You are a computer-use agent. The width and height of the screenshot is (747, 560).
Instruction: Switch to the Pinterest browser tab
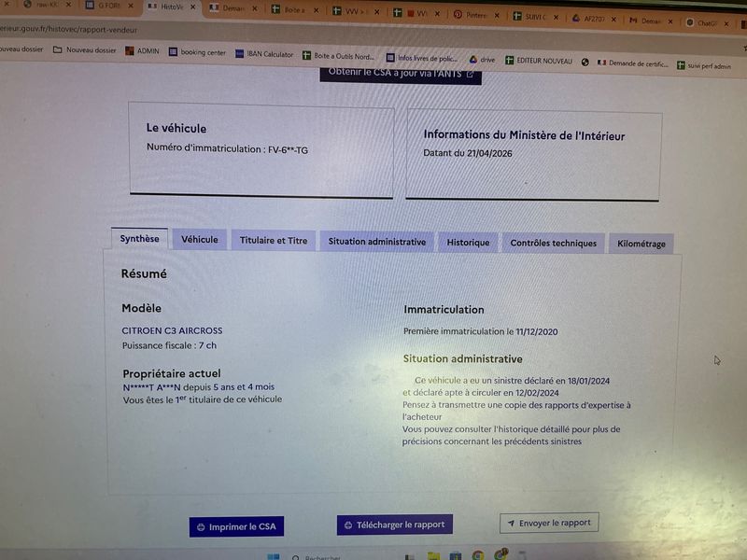(x=471, y=15)
